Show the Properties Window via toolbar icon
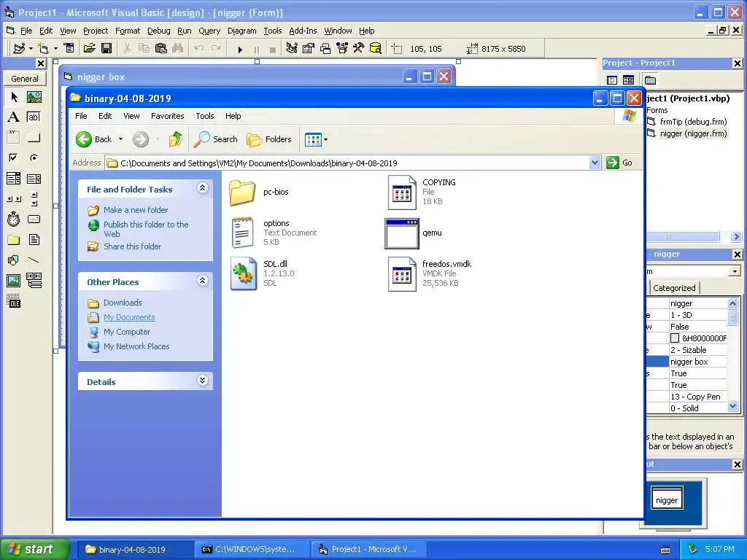Screen dimensions: 747x560 coord(309,48)
